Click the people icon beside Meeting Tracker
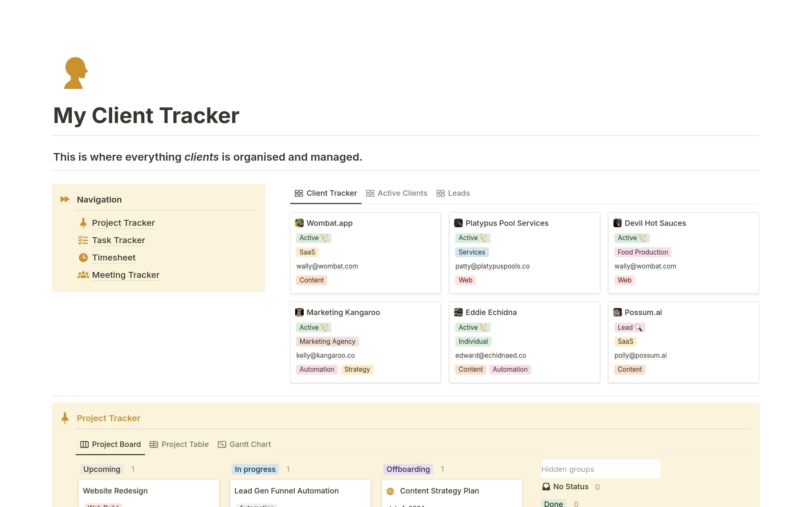 (x=83, y=275)
